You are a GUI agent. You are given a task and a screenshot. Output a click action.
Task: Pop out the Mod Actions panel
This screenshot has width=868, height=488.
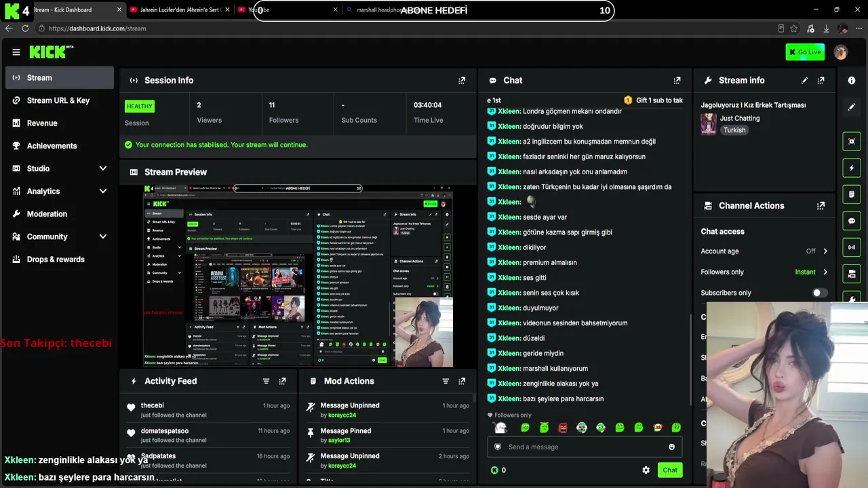click(462, 381)
